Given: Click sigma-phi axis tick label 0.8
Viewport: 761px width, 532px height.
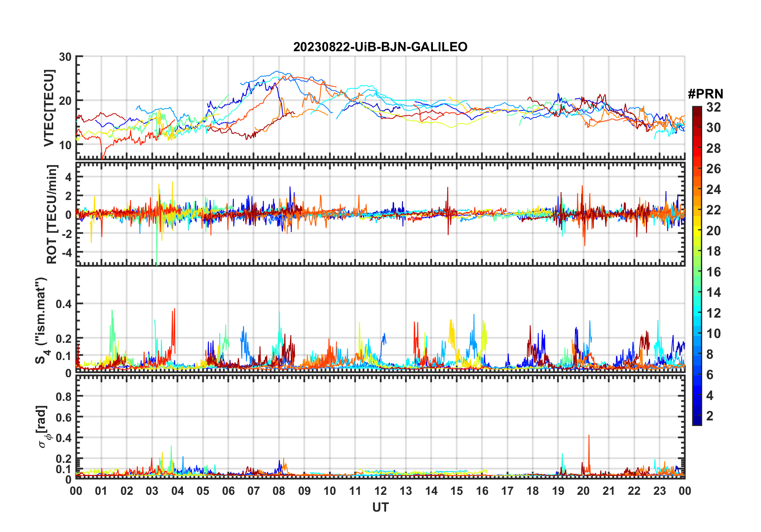Looking at the screenshot, I should coord(64,396).
